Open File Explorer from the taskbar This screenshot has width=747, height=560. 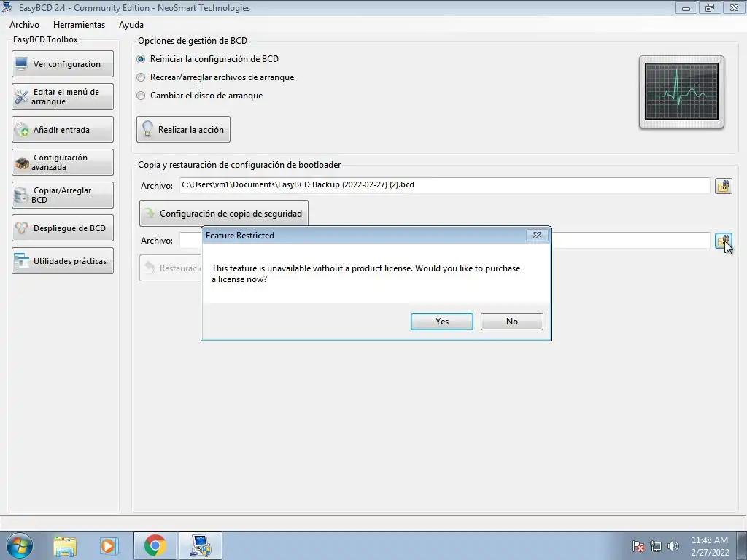coord(65,546)
